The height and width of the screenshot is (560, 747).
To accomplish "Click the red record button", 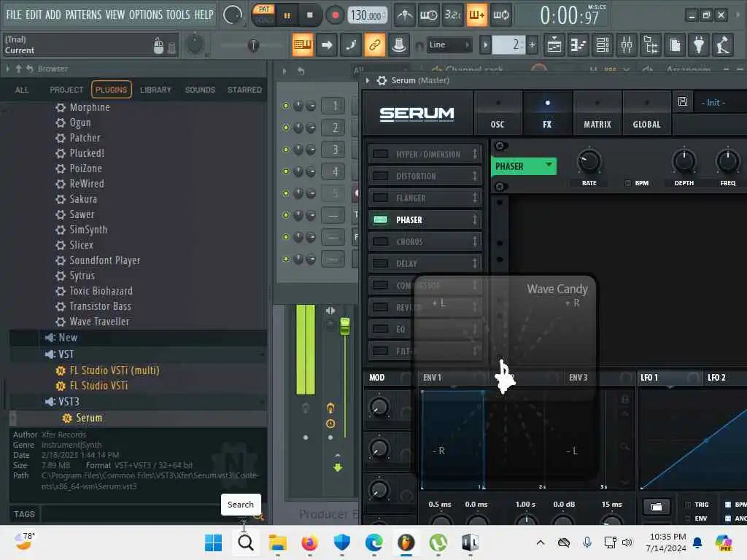I will click(x=335, y=15).
